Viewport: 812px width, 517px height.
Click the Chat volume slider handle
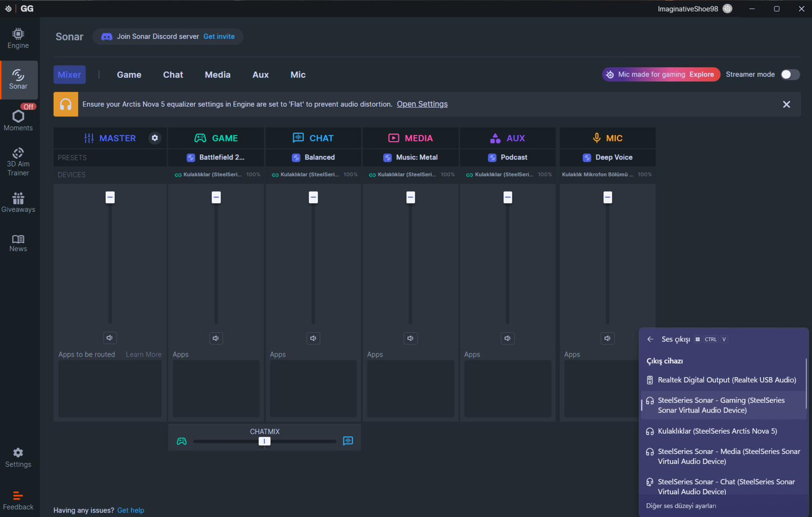coord(313,197)
